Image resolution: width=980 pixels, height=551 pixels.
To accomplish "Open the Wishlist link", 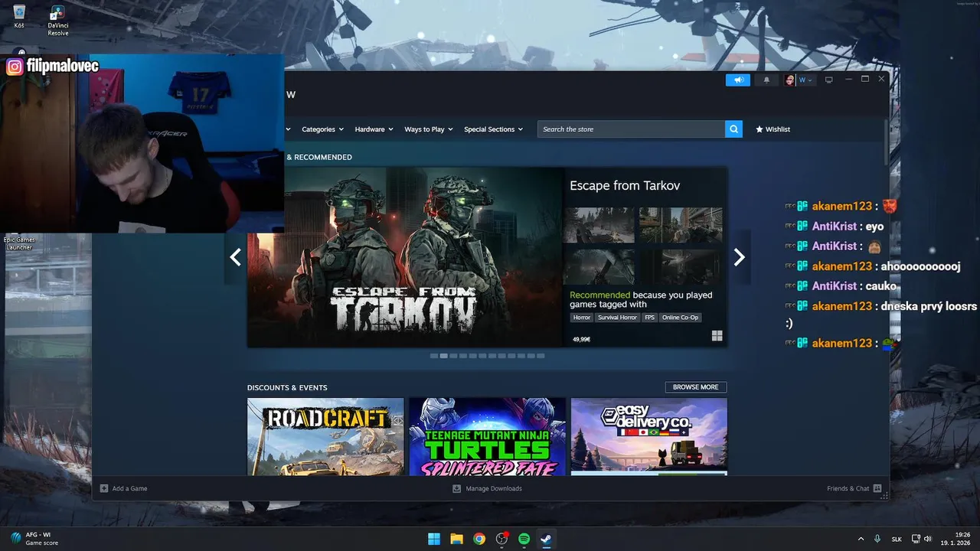I will tap(773, 129).
